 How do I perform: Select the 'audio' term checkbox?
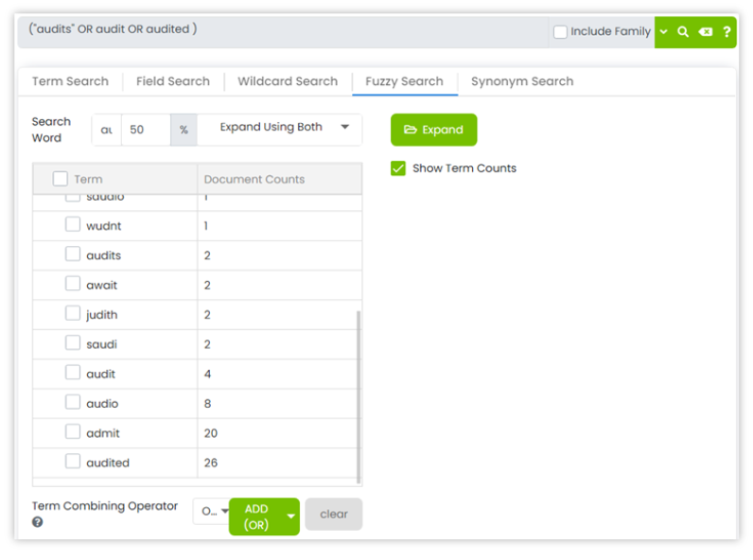click(73, 403)
